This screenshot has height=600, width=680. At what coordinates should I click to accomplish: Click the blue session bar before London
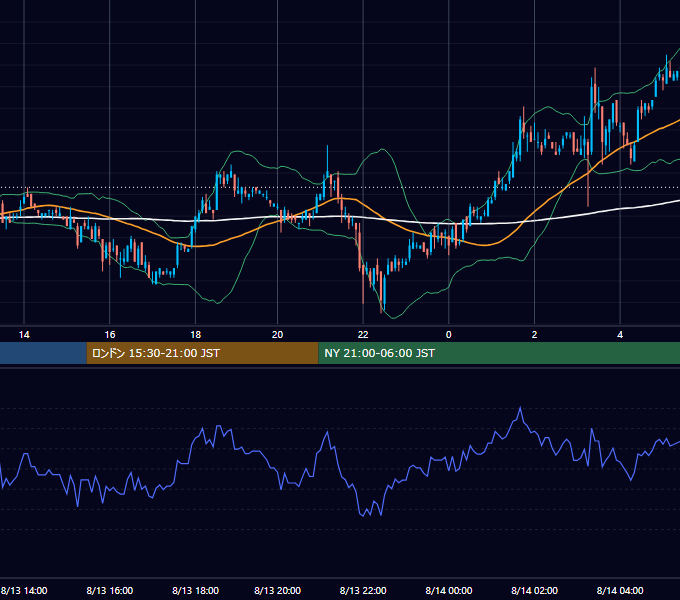[x=43, y=353]
